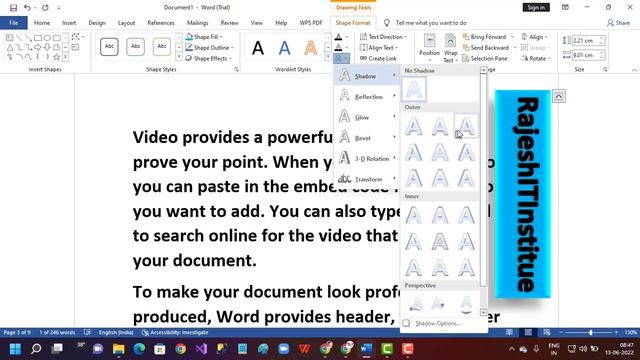Viewport: 640px width, 360px height.
Task: Open the Glow submenu
Action: (x=366, y=117)
